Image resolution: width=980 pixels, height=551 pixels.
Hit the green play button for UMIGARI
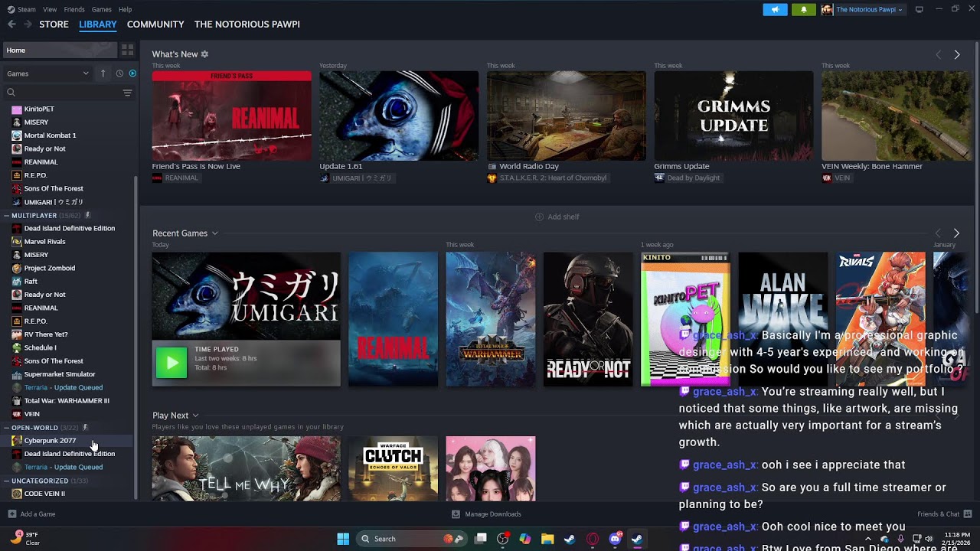(171, 363)
